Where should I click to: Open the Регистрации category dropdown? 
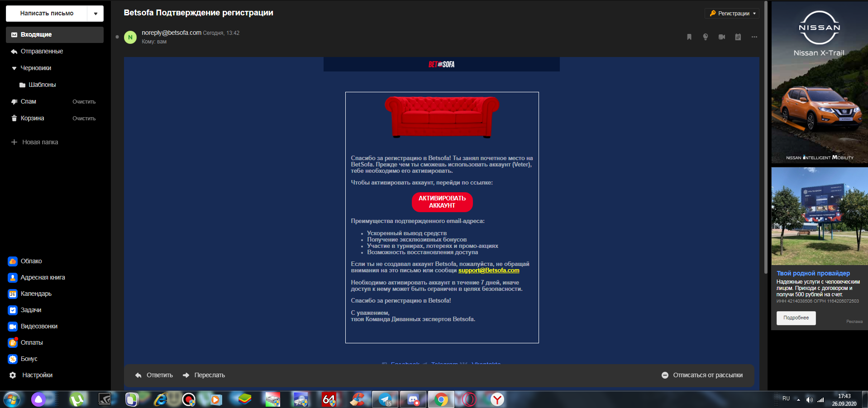coord(732,14)
